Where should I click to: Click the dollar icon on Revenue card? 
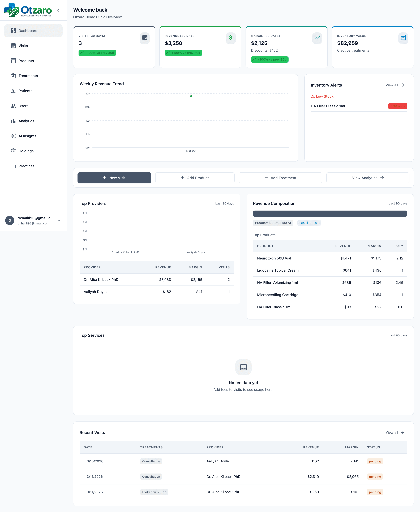click(231, 38)
